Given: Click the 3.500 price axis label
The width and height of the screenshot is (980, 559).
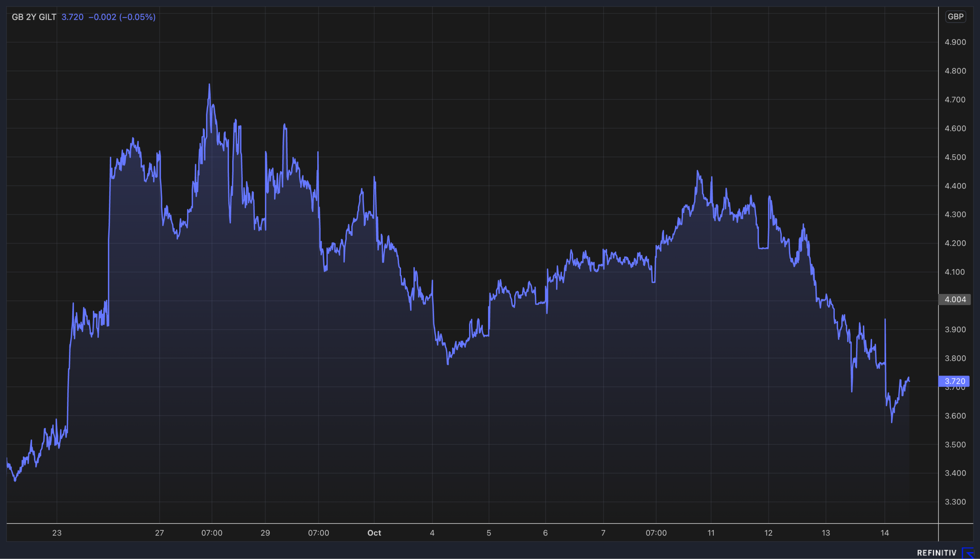Looking at the screenshot, I should tap(955, 444).
